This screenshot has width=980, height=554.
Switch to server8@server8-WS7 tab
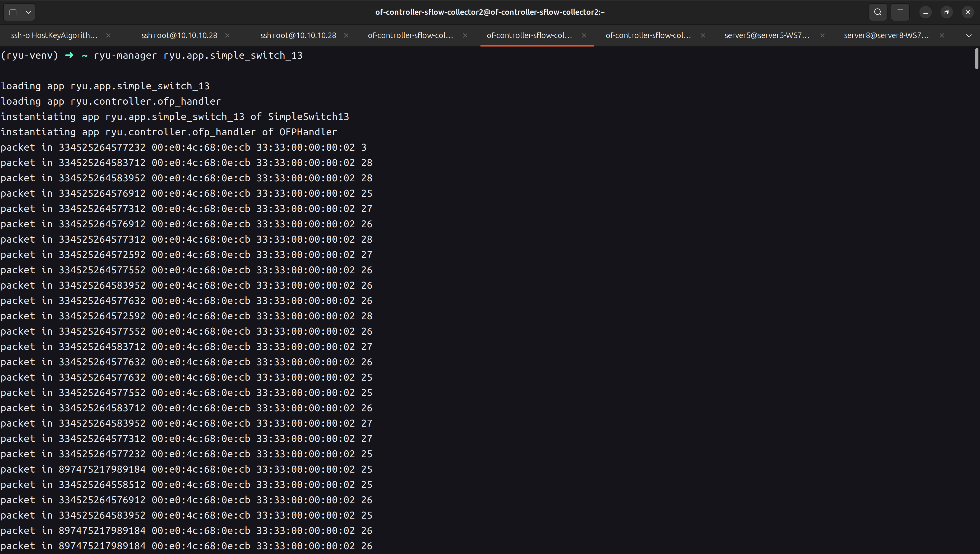pos(886,35)
